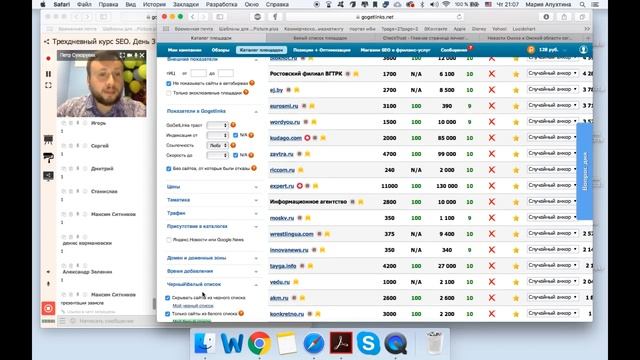This screenshot has height=360, width=640.
Task: Open Adobe Acrobat in the Dock
Action: [x=341, y=343]
